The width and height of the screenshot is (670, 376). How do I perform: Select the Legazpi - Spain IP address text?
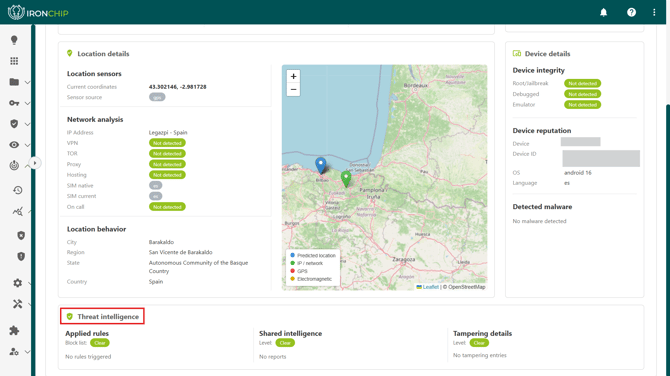click(x=168, y=132)
